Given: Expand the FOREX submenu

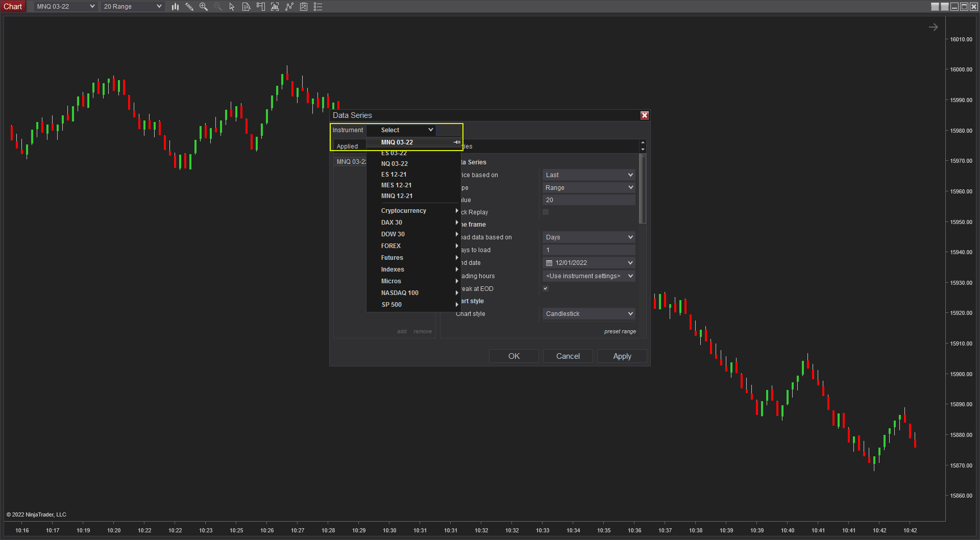Looking at the screenshot, I should [x=413, y=246].
